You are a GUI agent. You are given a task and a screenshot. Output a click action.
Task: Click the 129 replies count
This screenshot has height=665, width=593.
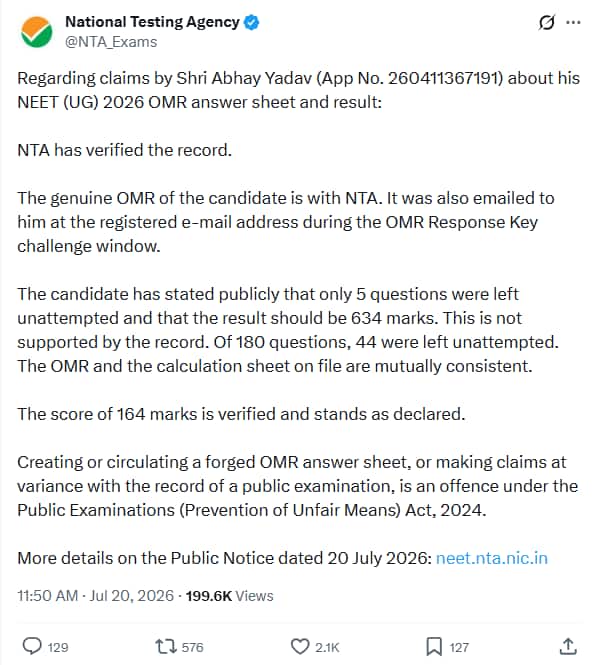pos(58,647)
